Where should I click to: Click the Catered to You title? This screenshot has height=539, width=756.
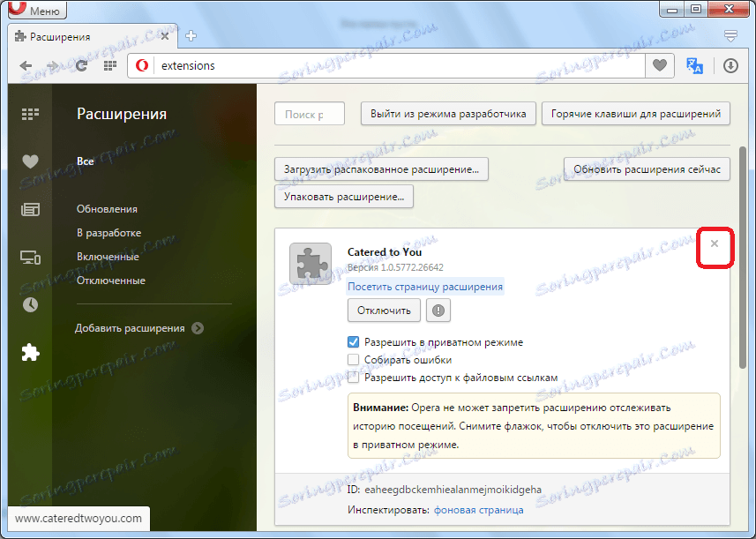[385, 252]
